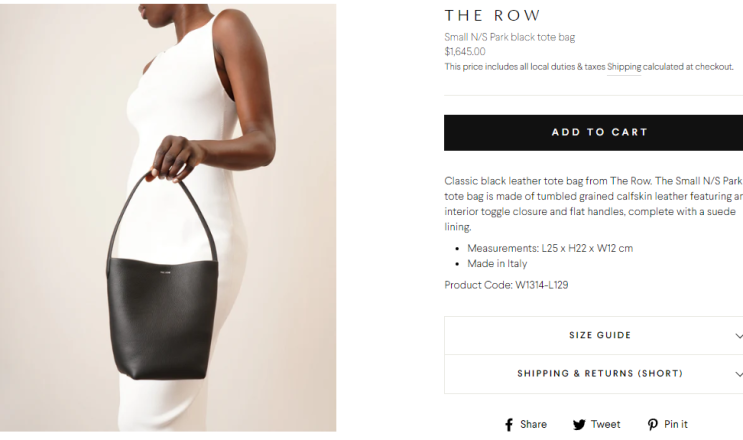Select the Pin it text link
743x440 pixels.
pyautogui.click(x=675, y=424)
